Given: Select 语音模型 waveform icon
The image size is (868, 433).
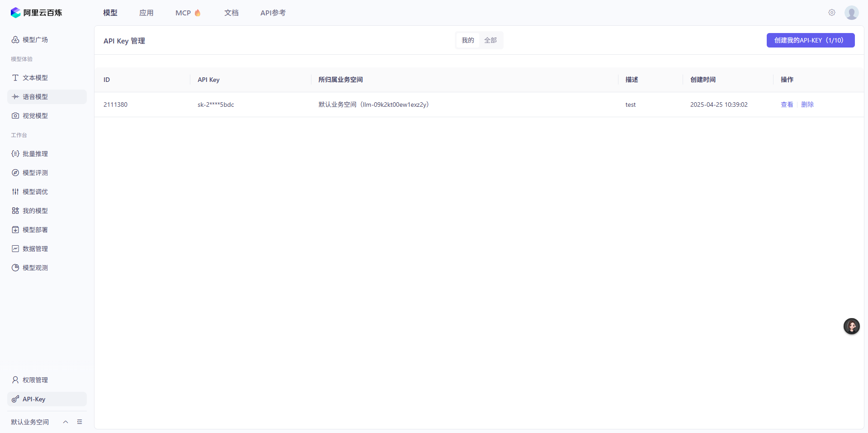Looking at the screenshot, I should coord(15,97).
